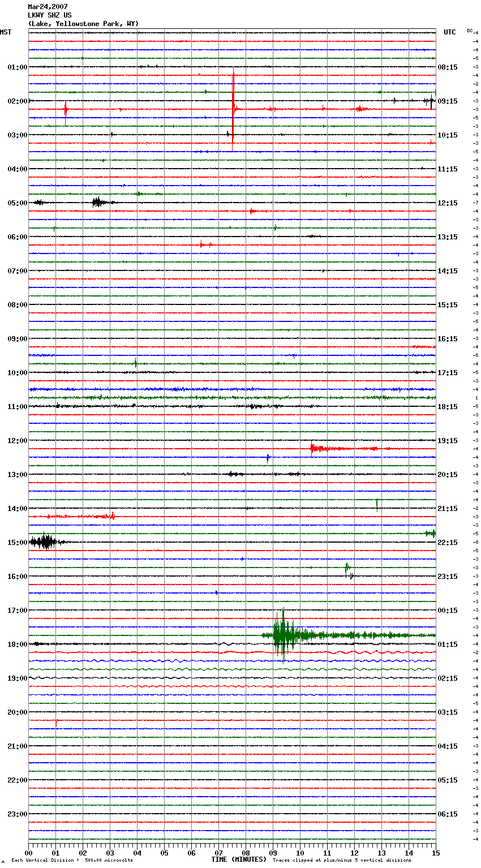Click the tall red spike near 02:15 MST
481x868 pixels.
coord(233,109)
